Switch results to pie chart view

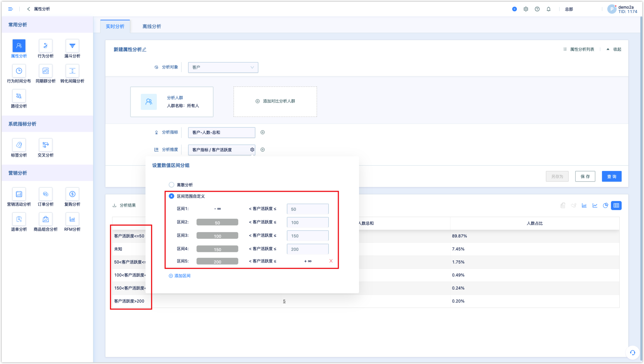(605, 205)
